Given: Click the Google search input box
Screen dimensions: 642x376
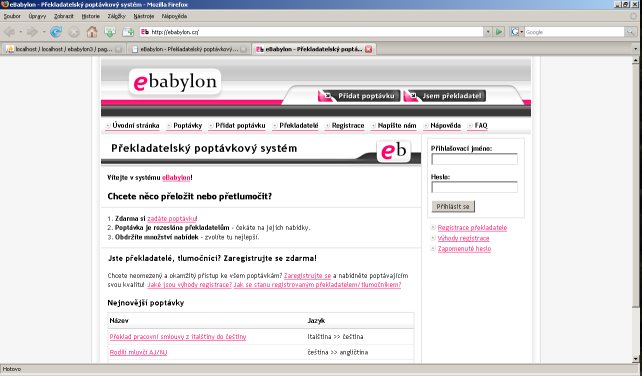Looking at the screenshot, I should point(574,32).
